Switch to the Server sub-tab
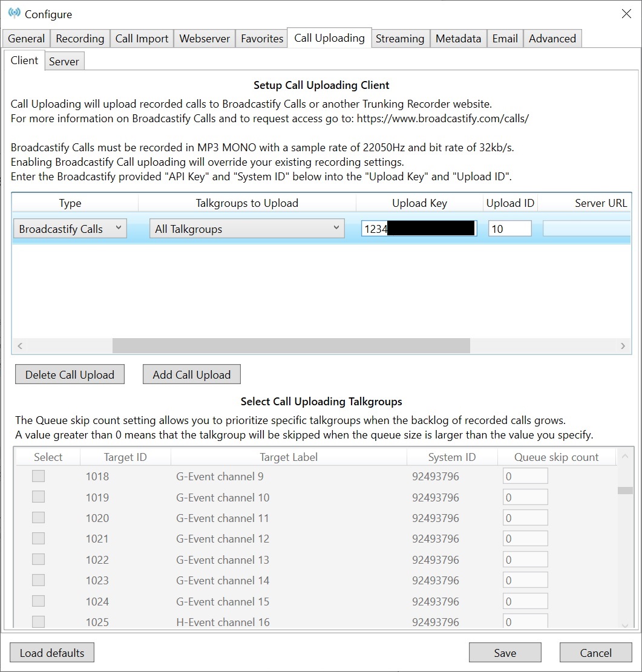The width and height of the screenshot is (642, 672). (64, 61)
